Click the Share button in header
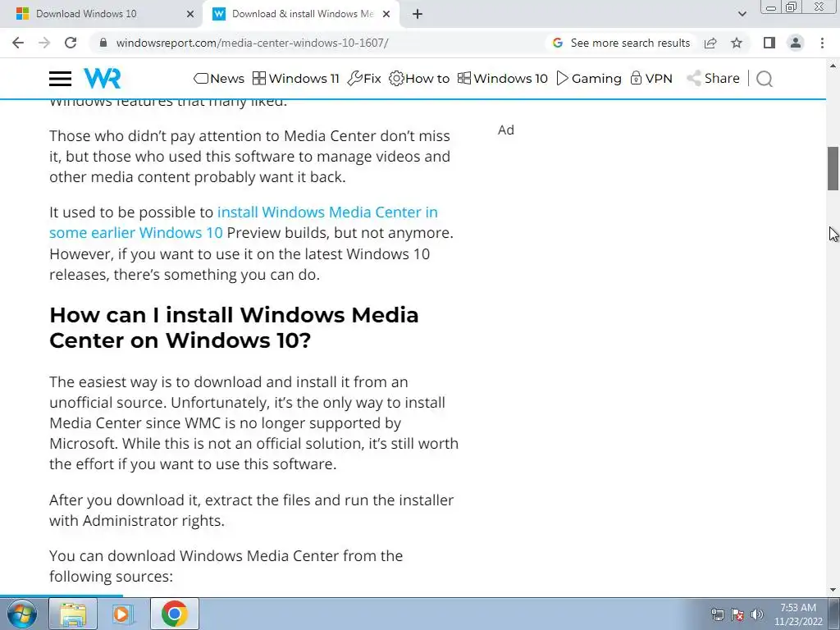The image size is (840, 630). click(713, 78)
